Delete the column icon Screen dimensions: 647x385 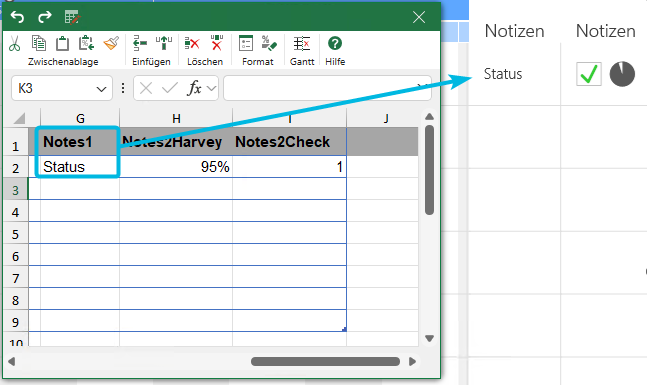(x=217, y=43)
